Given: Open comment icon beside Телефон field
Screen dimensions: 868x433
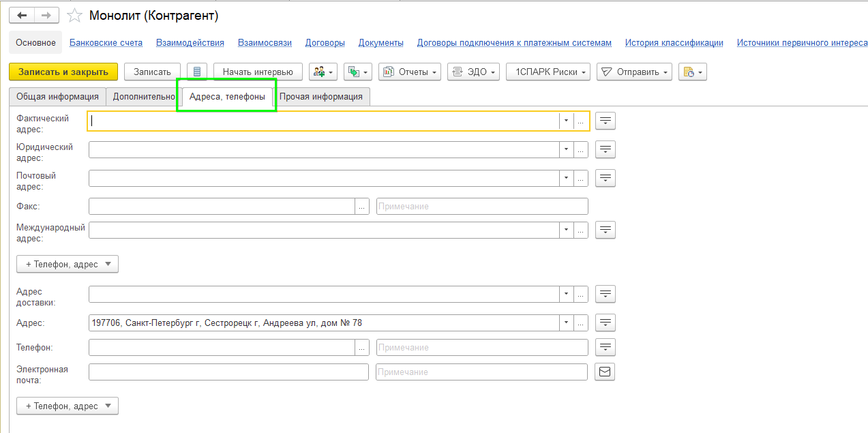Looking at the screenshot, I should (605, 347).
